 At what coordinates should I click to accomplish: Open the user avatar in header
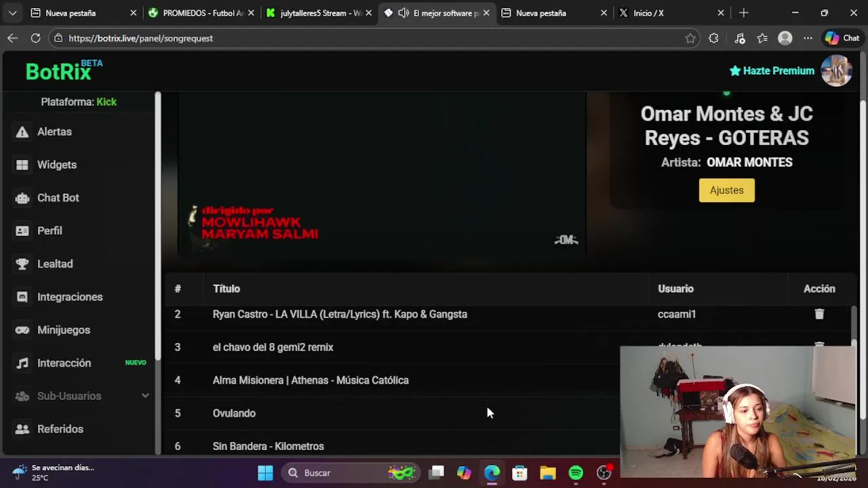click(836, 70)
